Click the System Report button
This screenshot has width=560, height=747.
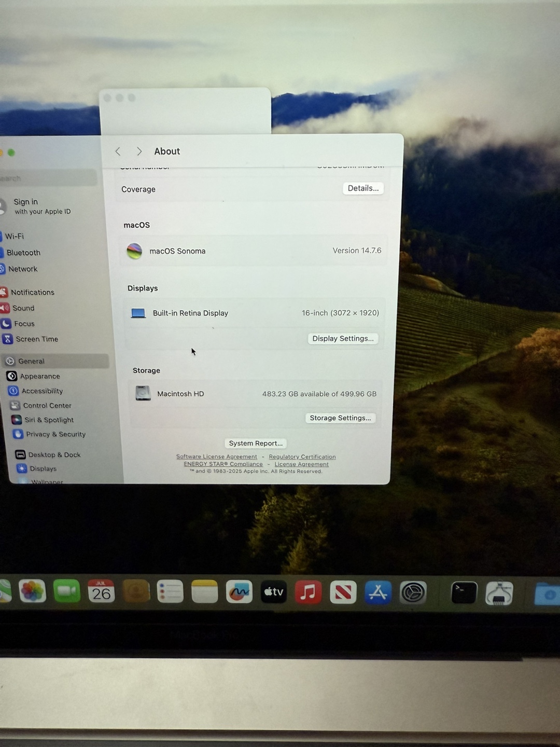tap(256, 443)
